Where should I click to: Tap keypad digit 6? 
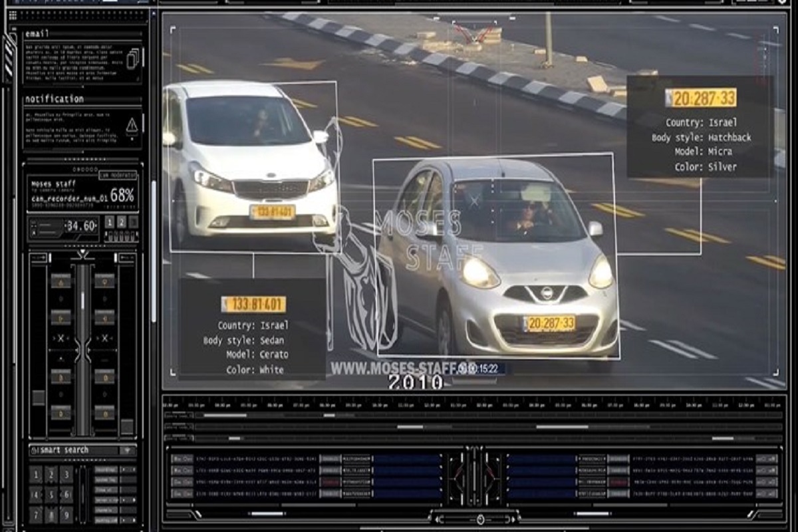click(66, 495)
